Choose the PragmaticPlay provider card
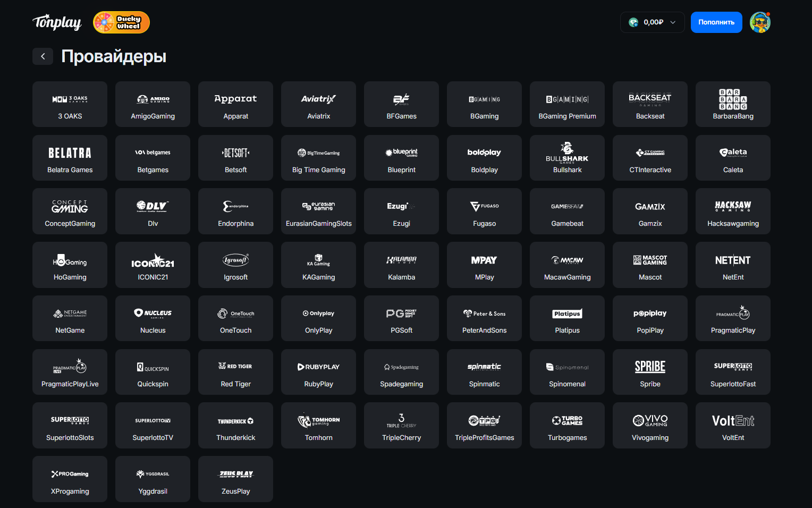 pos(733,318)
